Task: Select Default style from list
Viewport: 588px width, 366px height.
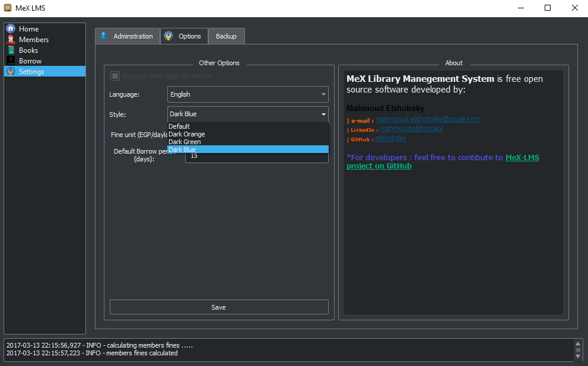Action: click(x=248, y=126)
